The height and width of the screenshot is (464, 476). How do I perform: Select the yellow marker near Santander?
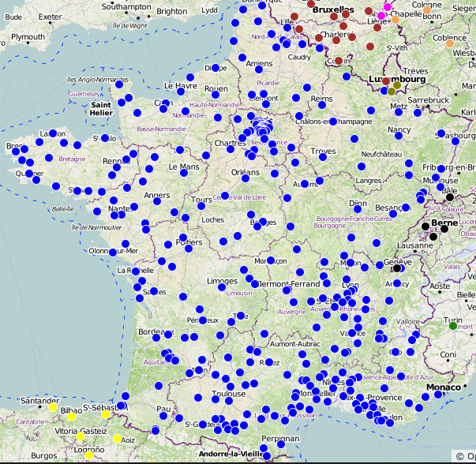53,408
